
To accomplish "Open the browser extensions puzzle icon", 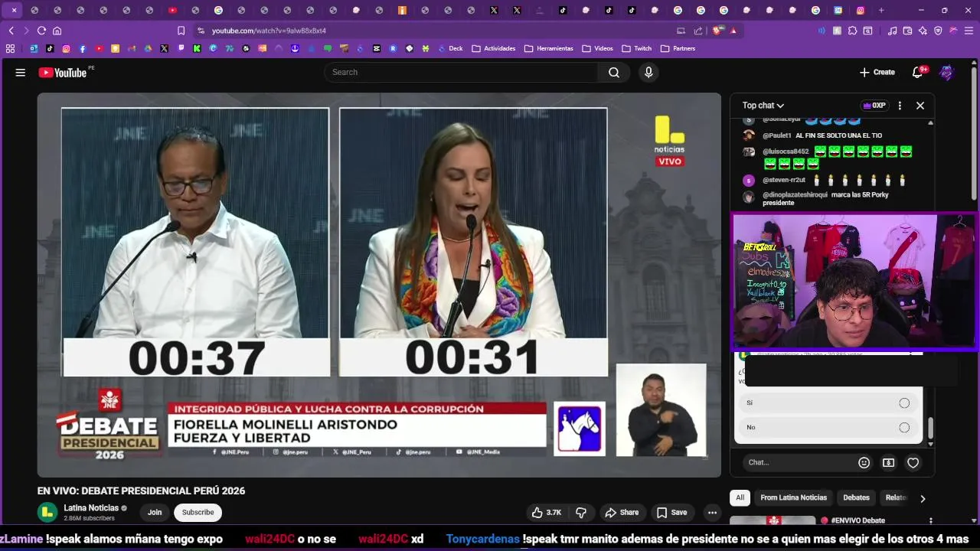I will (852, 31).
